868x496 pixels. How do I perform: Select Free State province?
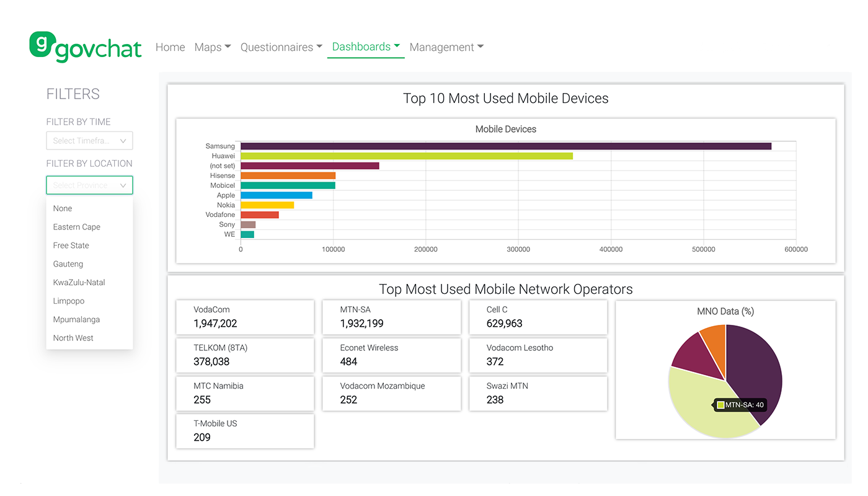[x=89, y=246]
